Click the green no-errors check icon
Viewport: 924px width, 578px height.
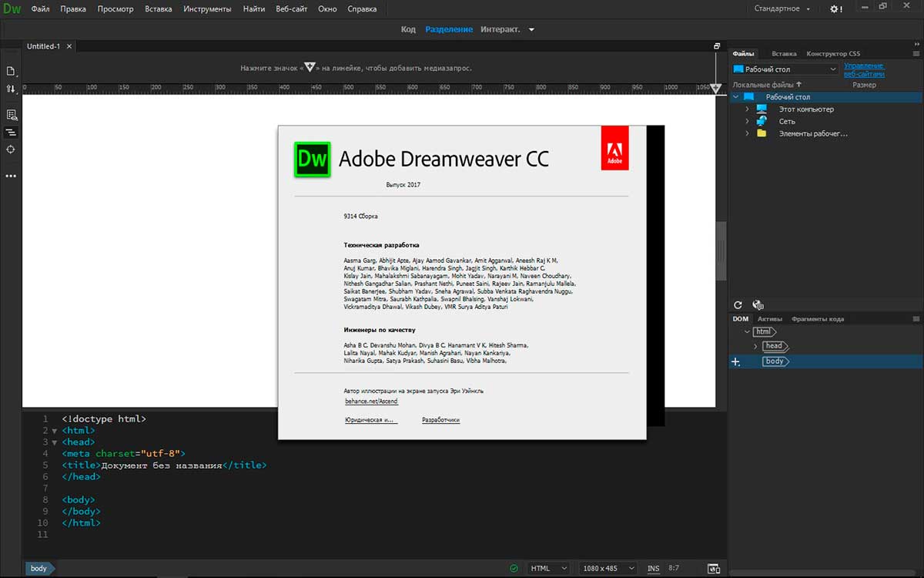pyautogui.click(x=514, y=569)
